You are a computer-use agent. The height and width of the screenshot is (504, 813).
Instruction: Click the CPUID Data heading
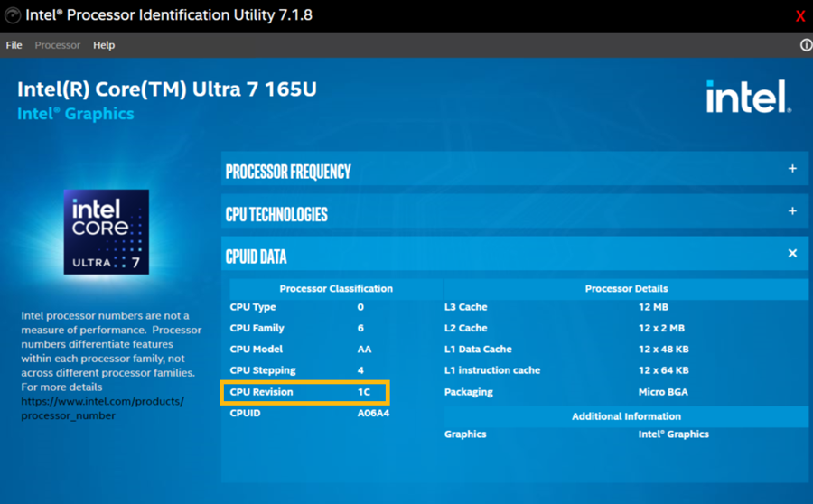[x=257, y=257]
